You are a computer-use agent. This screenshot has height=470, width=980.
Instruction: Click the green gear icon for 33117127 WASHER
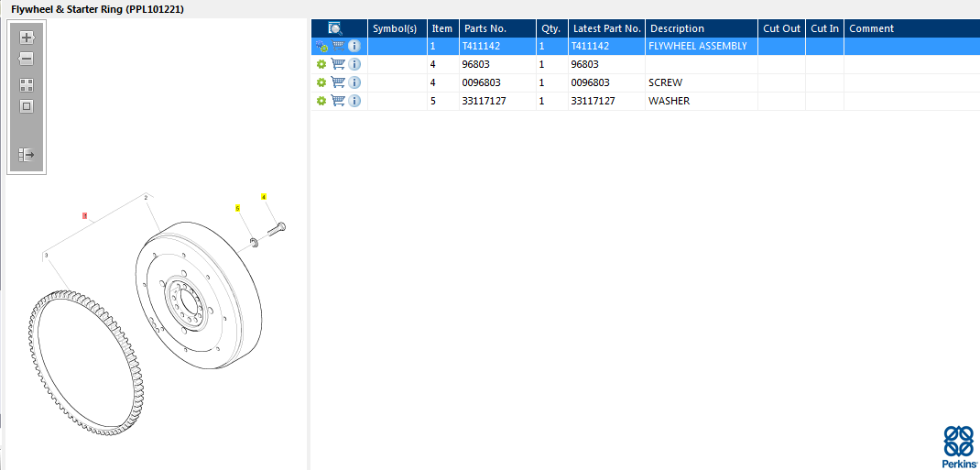(321, 101)
